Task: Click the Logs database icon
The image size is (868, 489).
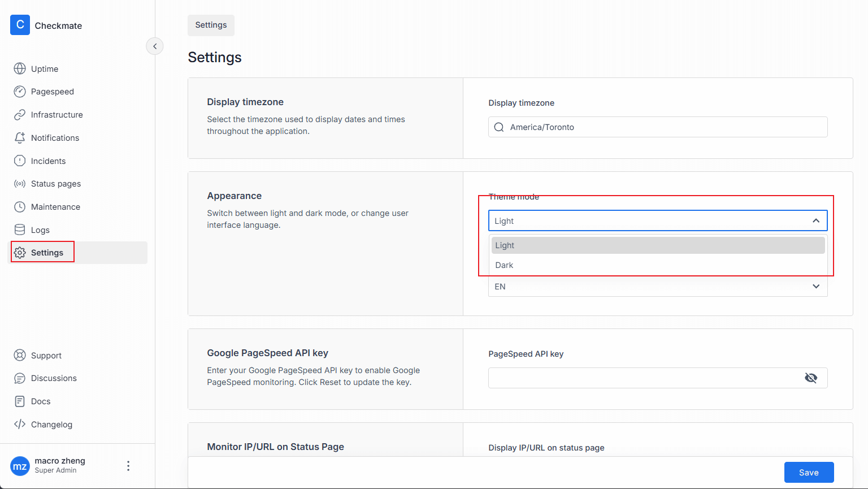Action: point(20,230)
